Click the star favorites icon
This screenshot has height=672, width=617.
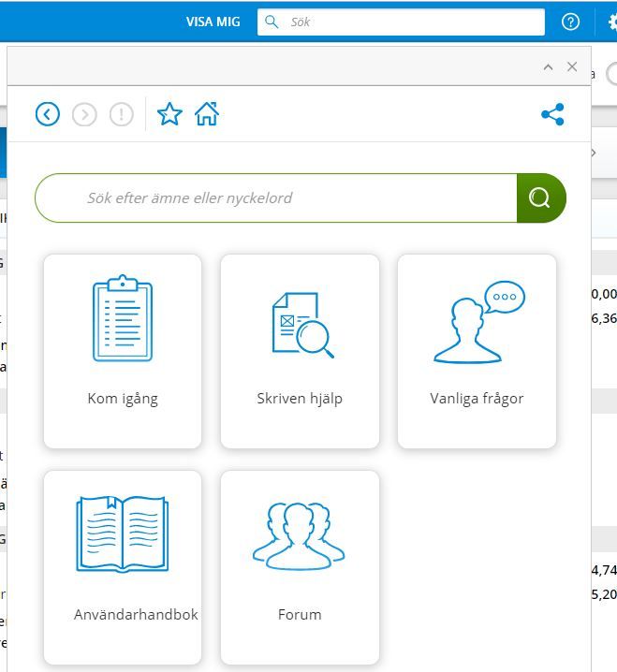click(169, 114)
